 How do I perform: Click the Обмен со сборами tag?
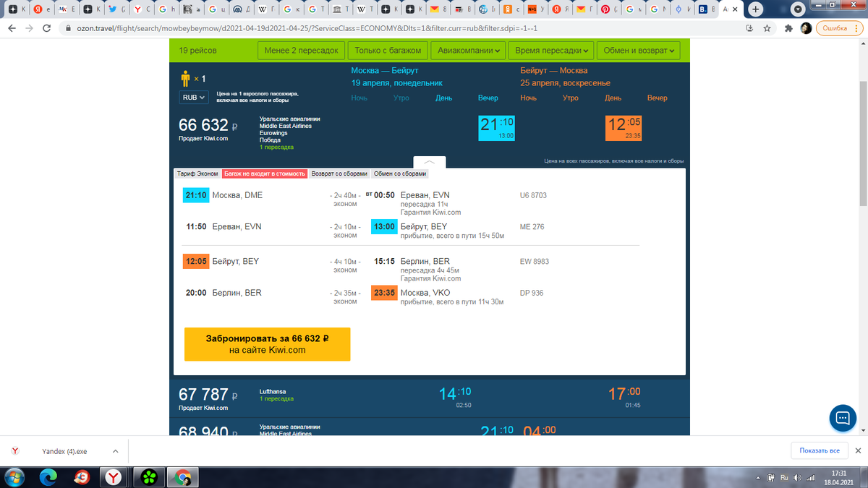[399, 174]
